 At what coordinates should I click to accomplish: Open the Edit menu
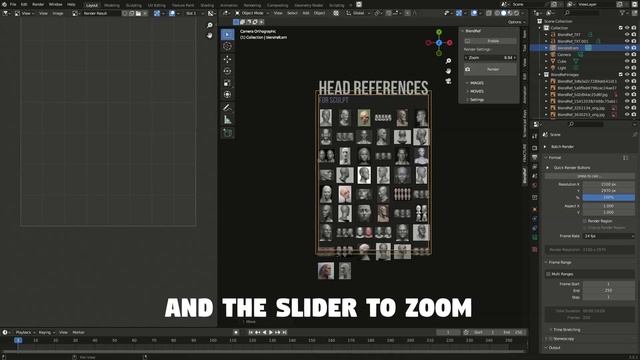point(24,4)
